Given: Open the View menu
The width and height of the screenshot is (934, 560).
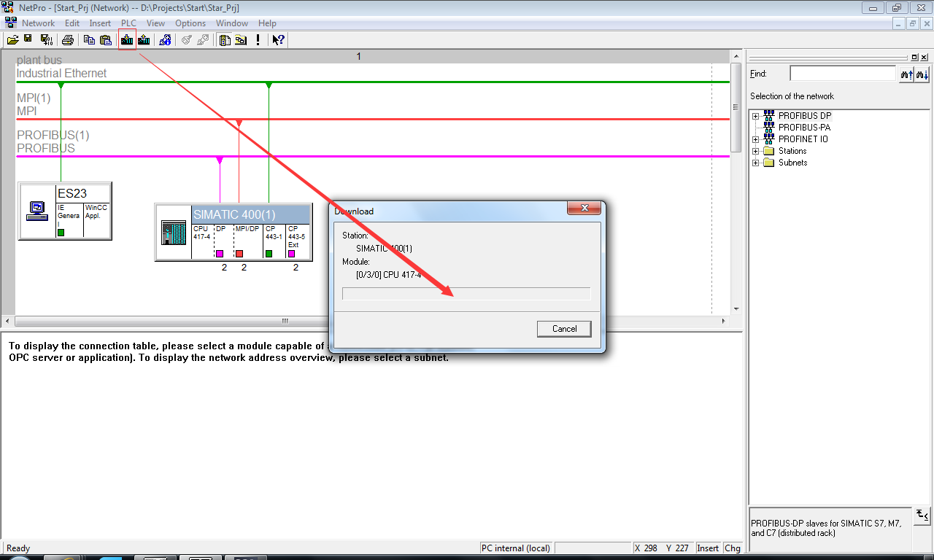Looking at the screenshot, I should pos(155,23).
